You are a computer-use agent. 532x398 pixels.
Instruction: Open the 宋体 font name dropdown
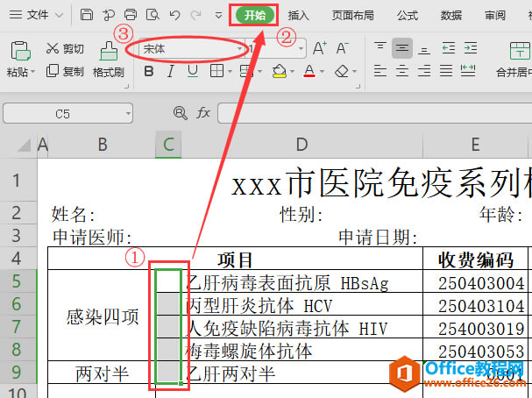coord(240,50)
